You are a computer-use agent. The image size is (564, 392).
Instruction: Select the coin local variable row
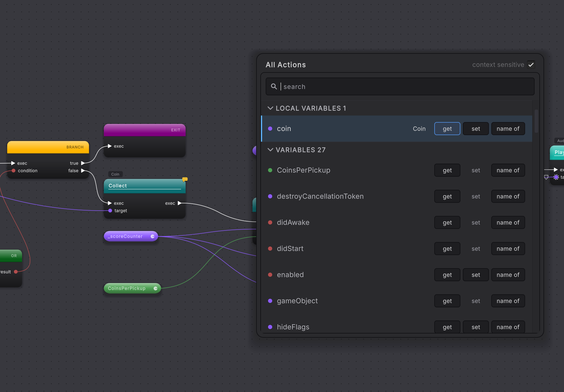point(397,129)
